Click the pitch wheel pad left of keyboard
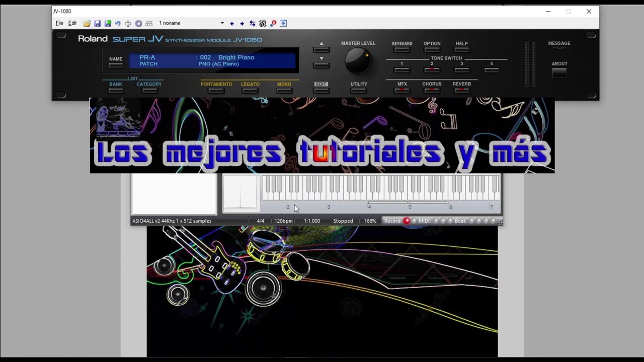 (240, 194)
